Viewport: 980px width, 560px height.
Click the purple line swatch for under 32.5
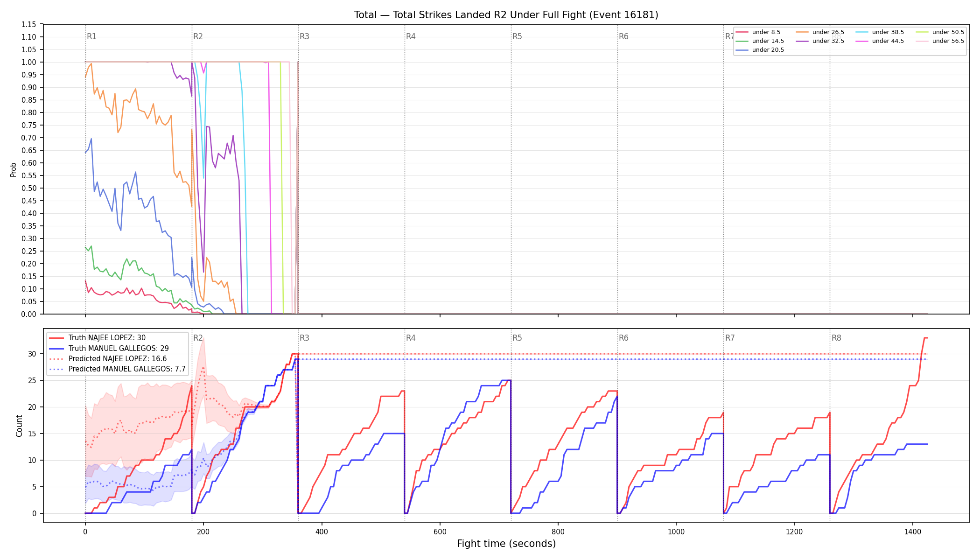(x=802, y=41)
